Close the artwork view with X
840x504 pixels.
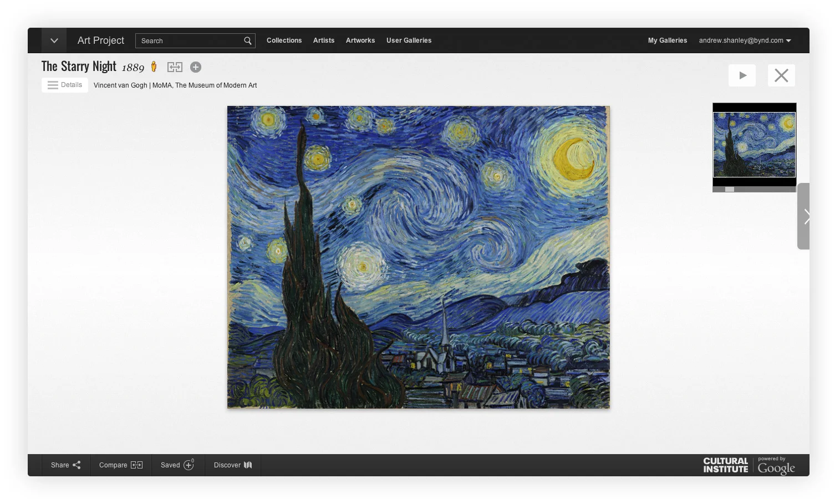click(781, 75)
